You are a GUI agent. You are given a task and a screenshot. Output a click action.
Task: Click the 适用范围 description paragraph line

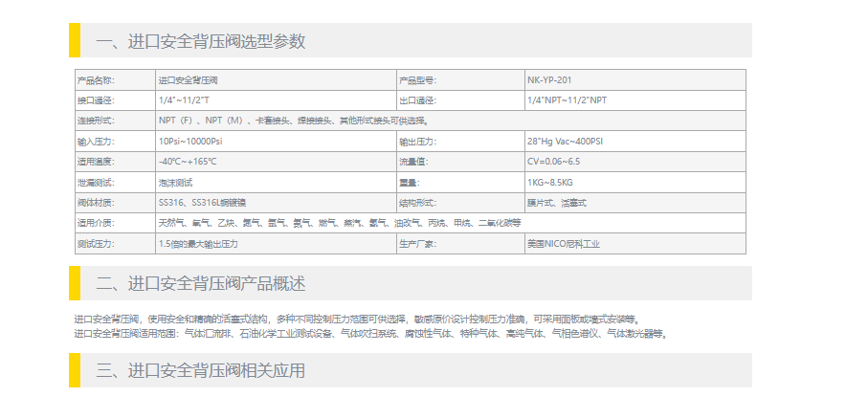(x=368, y=334)
